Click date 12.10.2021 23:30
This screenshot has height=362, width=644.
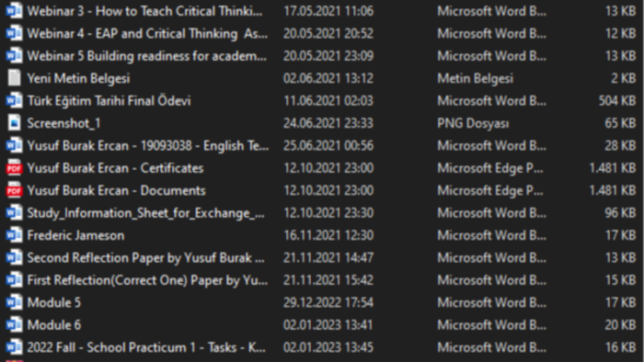coord(328,213)
